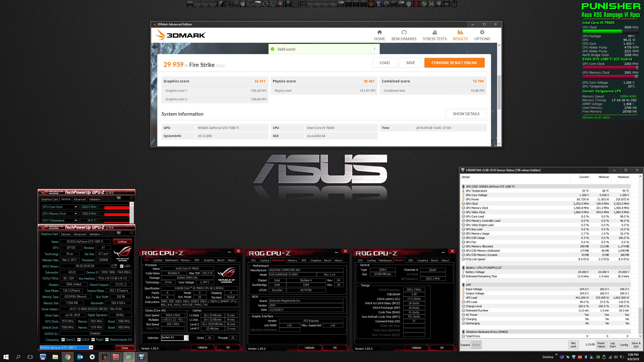Open taskbar Search magnifier
The width and height of the screenshot is (644, 362).
coord(18,357)
